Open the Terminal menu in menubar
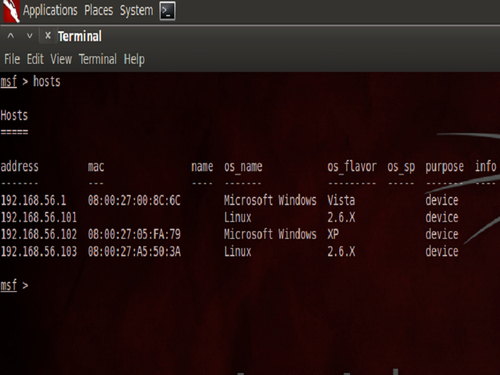The width and height of the screenshot is (500, 375). 98,59
